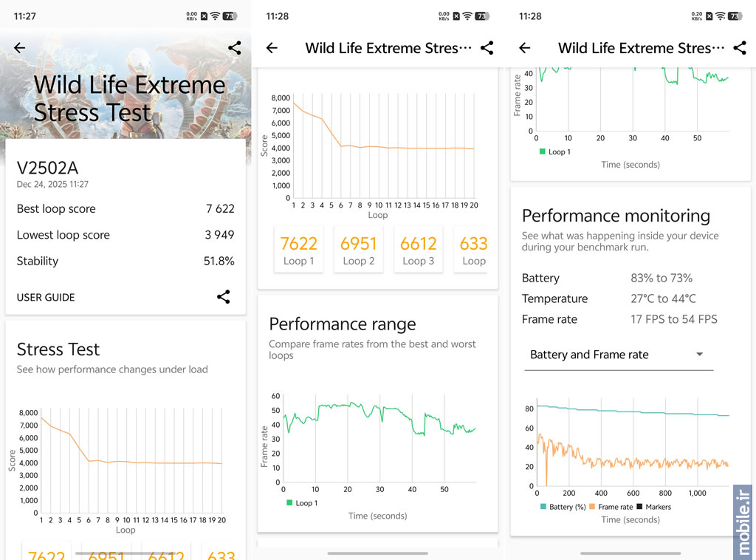Select the Loop 1 card showing 7622 in middle screen

pos(298,250)
